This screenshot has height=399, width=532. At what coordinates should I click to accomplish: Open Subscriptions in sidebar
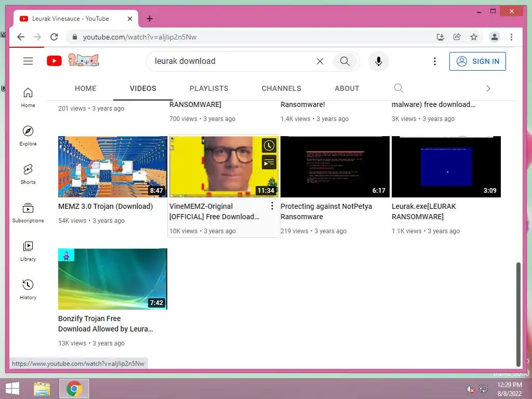pos(28,212)
